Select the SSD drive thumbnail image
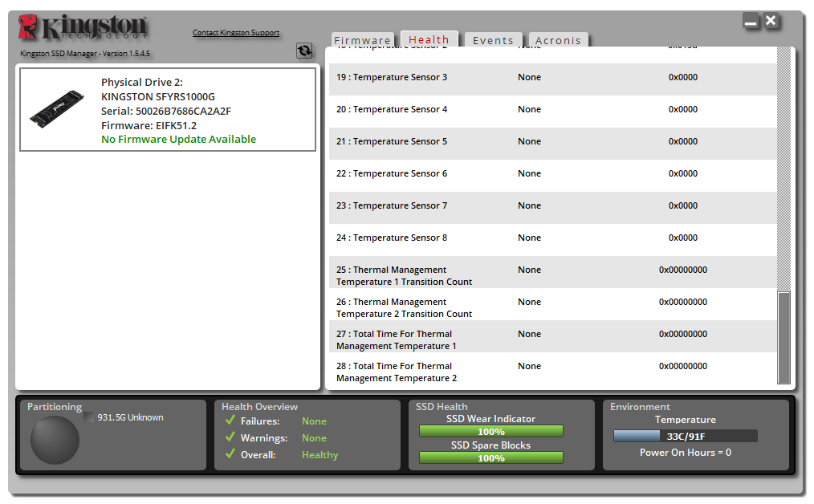Viewport: 814px width, 504px height. [56, 108]
